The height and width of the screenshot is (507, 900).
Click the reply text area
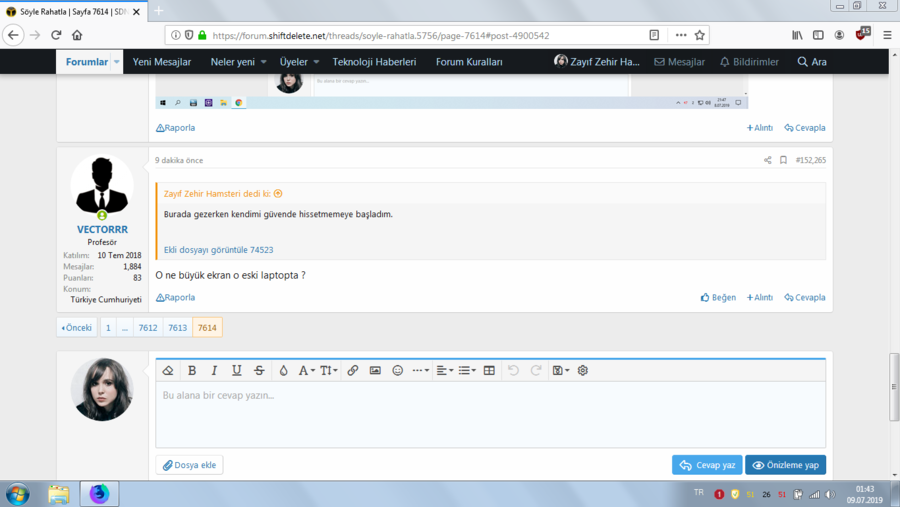[x=490, y=415]
